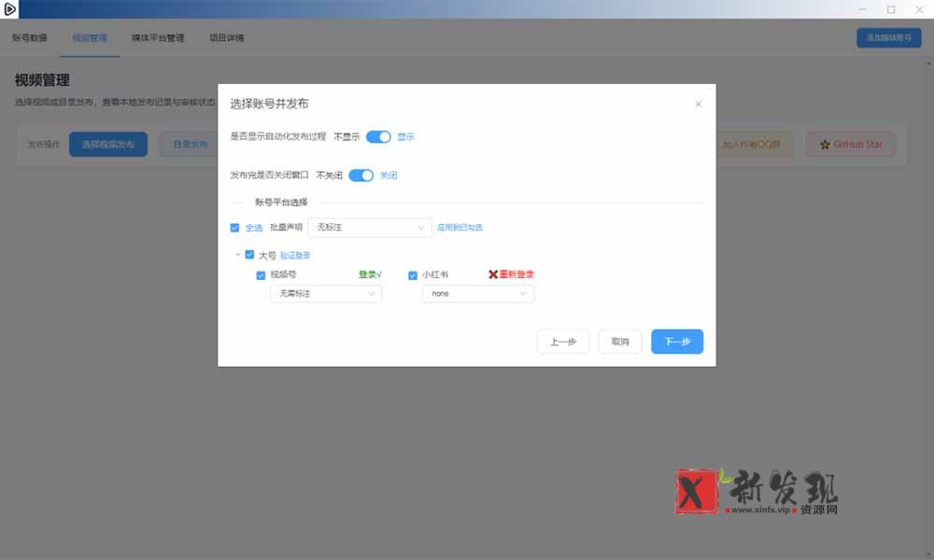Click the 不显示 label
The image size is (934, 560).
347,137
